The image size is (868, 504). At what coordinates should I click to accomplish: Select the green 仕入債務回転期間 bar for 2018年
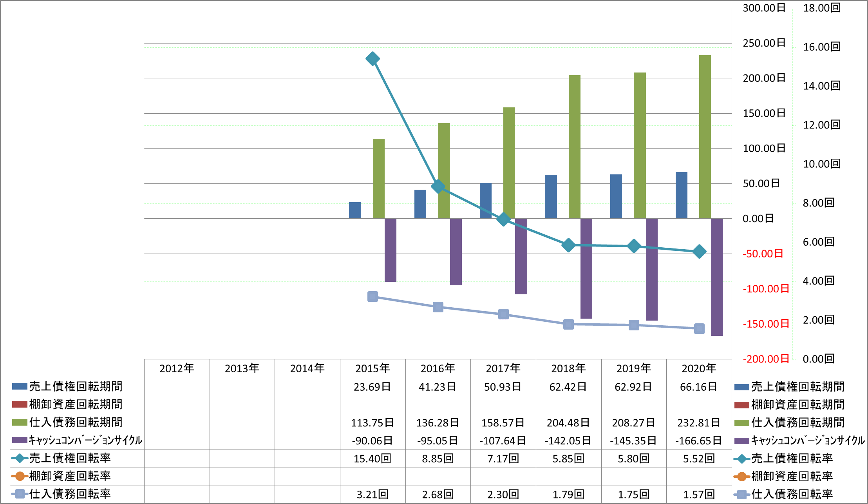click(574, 147)
